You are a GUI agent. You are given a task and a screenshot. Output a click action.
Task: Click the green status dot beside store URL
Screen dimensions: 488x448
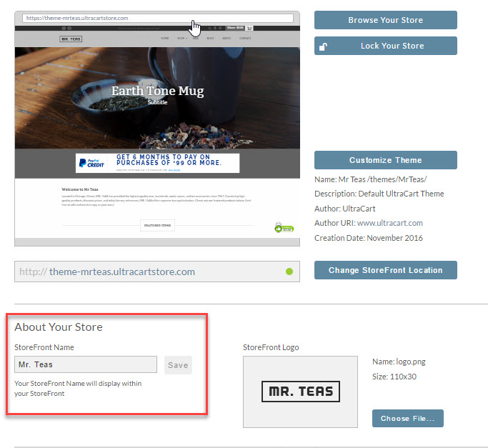click(289, 272)
